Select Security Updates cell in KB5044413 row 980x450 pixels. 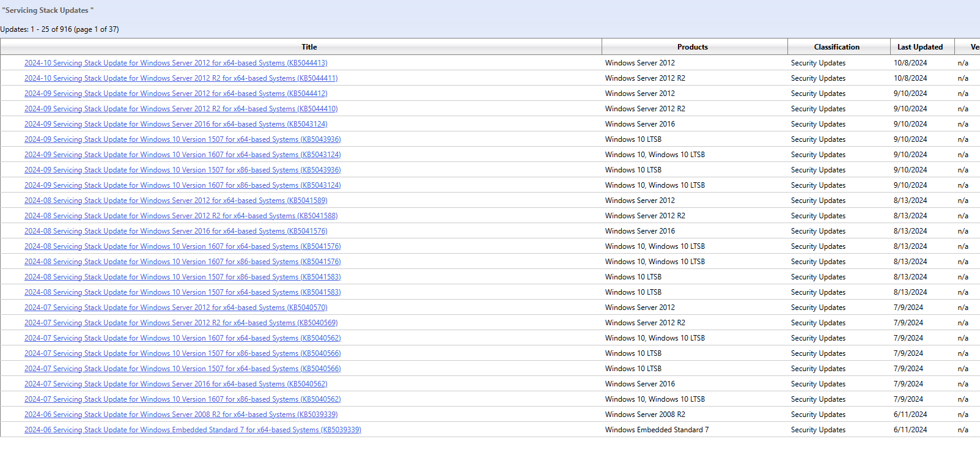818,63
